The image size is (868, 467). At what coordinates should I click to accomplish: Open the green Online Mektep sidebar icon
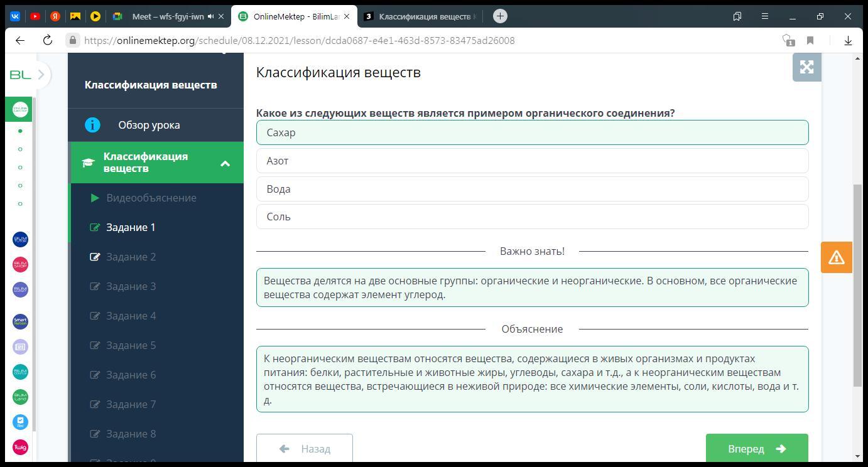[x=21, y=109]
